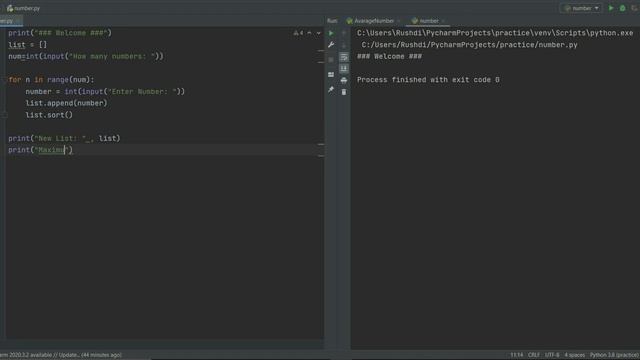Open the CRLF line separator selector
Image resolution: width=640 pixels, height=360 pixels.
[x=533, y=355]
